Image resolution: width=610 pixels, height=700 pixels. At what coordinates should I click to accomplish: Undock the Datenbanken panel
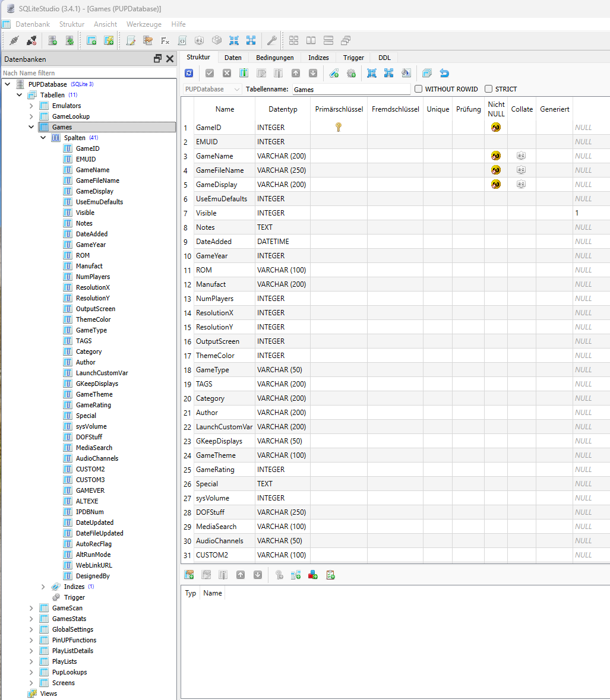[x=157, y=59]
